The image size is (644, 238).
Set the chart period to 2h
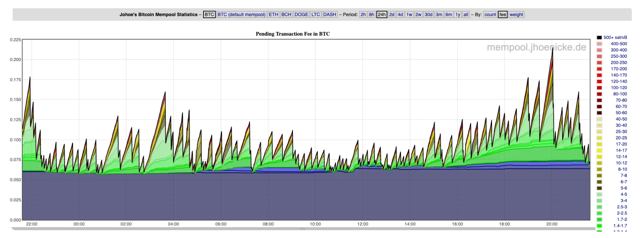click(x=363, y=14)
